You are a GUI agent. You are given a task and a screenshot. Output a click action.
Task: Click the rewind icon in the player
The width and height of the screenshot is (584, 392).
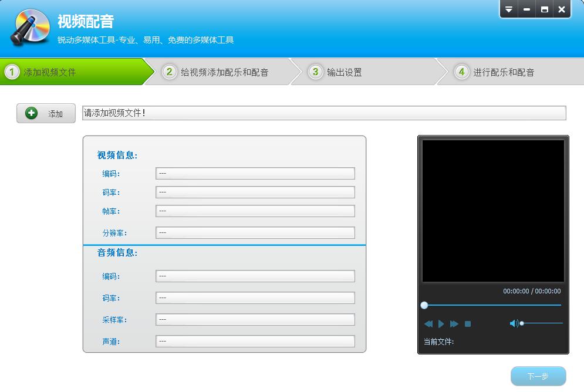[428, 324]
